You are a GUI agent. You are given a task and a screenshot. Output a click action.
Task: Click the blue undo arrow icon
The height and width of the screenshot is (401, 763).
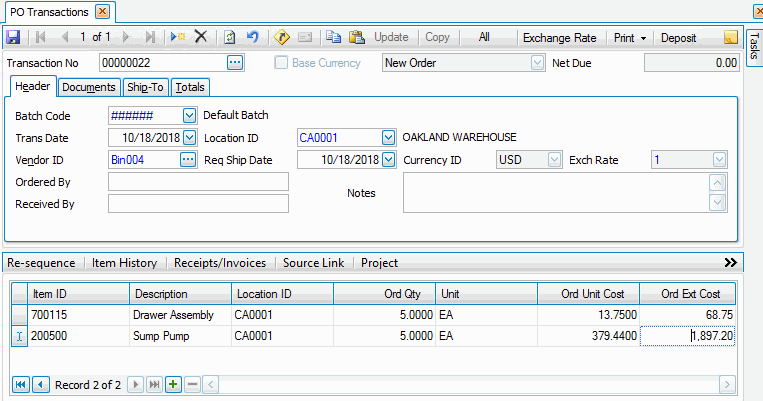point(253,37)
